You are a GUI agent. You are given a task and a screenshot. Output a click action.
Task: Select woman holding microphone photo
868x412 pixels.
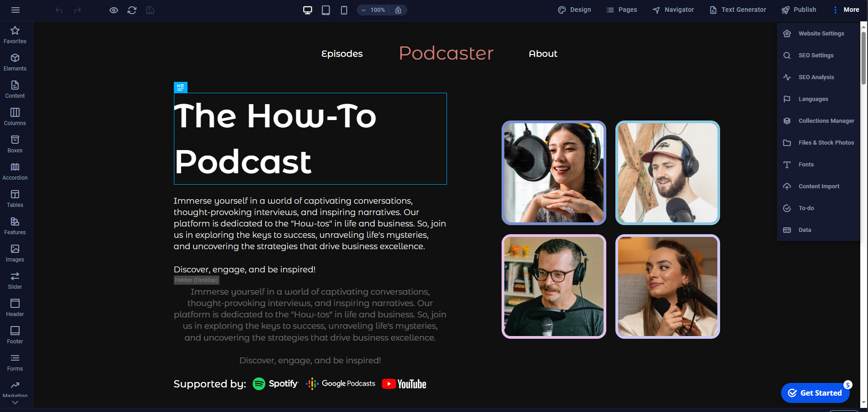tap(668, 286)
